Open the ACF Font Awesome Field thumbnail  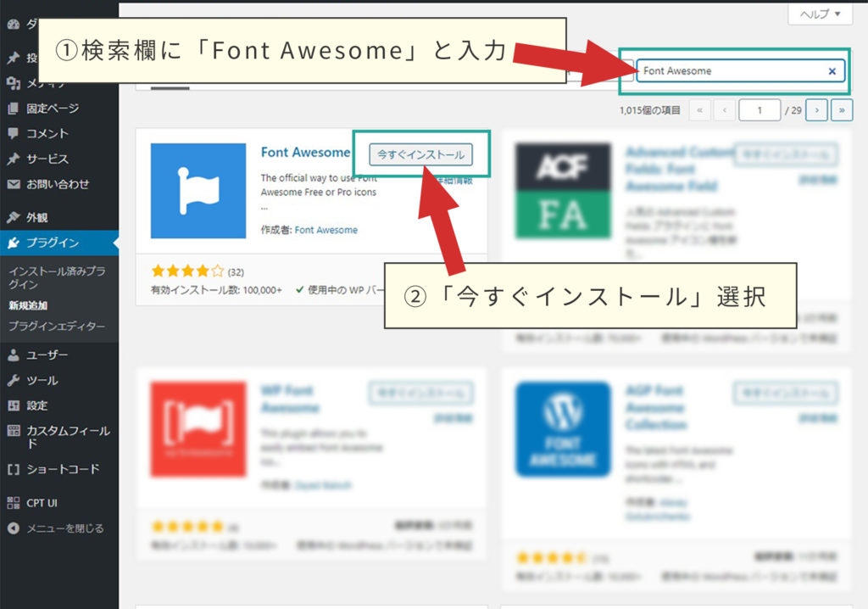pyautogui.click(x=563, y=191)
